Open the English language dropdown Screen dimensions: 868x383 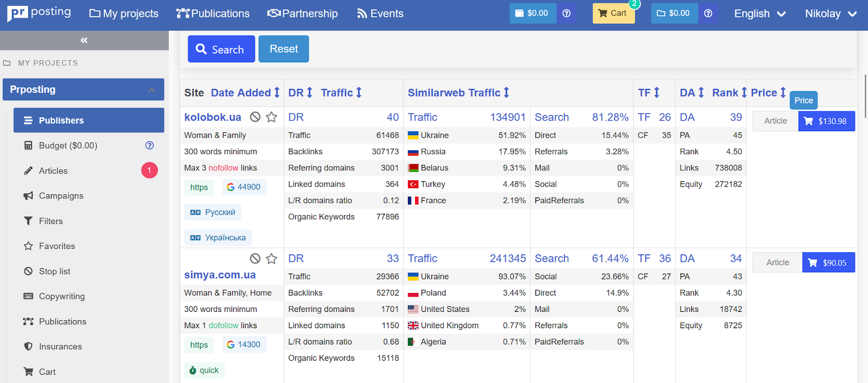pyautogui.click(x=759, y=14)
